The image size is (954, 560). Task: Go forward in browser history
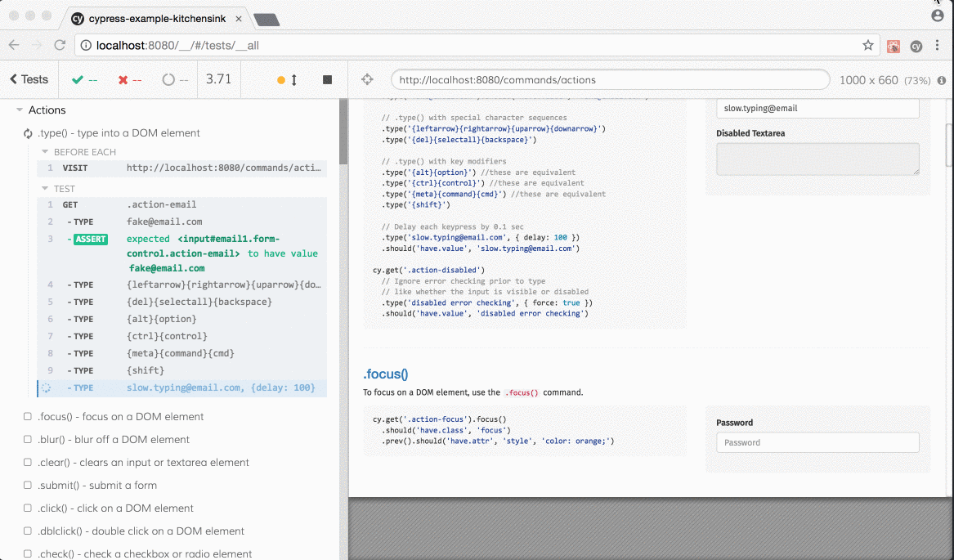pyautogui.click(x=37, y=45)
